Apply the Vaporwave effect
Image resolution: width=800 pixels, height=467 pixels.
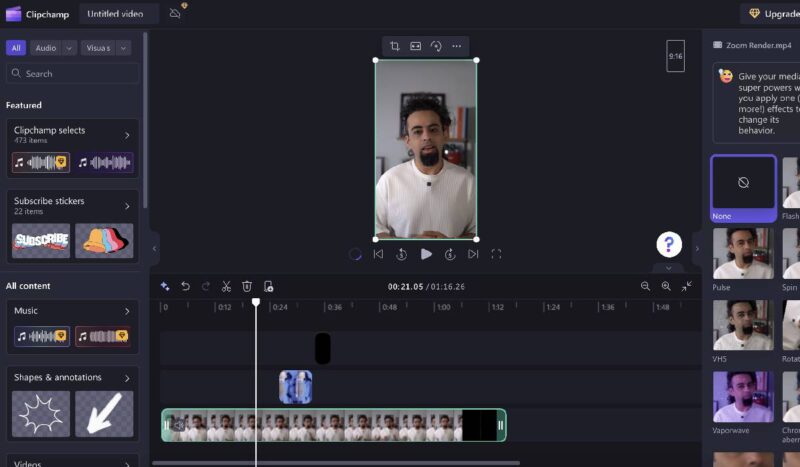coord(743,397)
